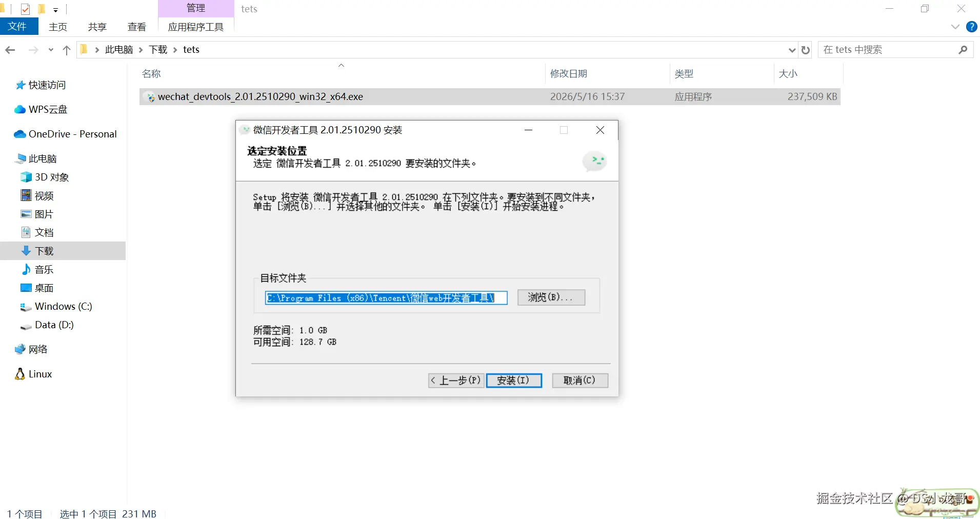Open Linux in the navigation pane
Screen dimensions: 980x519
tap(34, 374)
